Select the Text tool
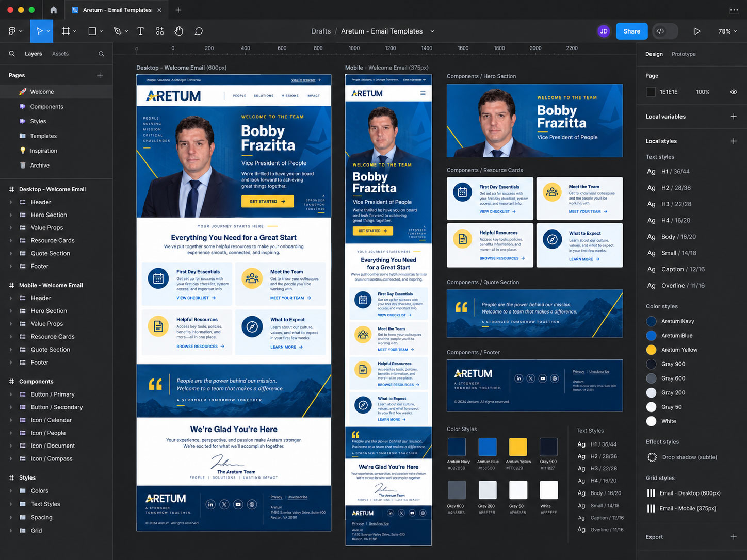 140,31
